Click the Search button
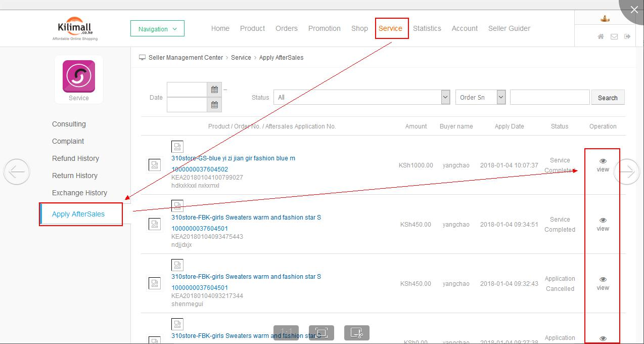 (608, 98)
